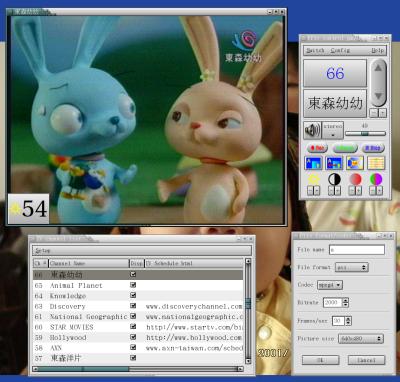Decrease saturation with minus under red circle
Viewport: 400px width, 382px height.
click(352, 191)
